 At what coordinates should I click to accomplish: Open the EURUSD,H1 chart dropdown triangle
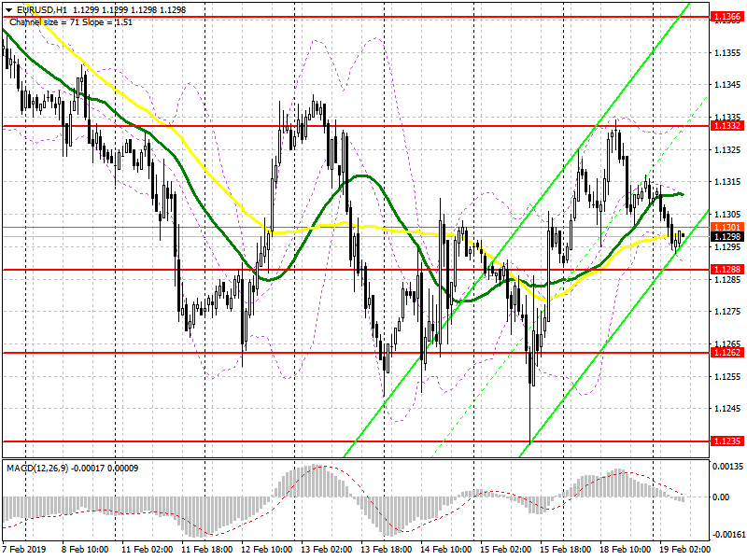[x=8, y=10]
